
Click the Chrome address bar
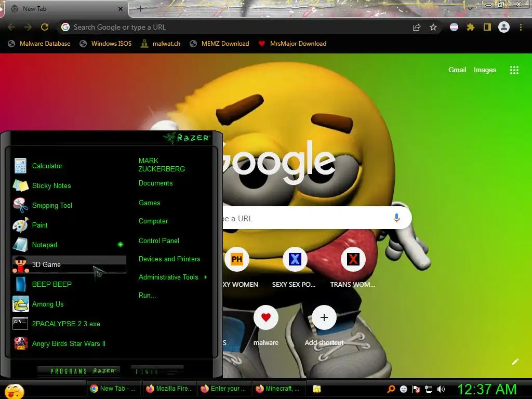[234, 27]
